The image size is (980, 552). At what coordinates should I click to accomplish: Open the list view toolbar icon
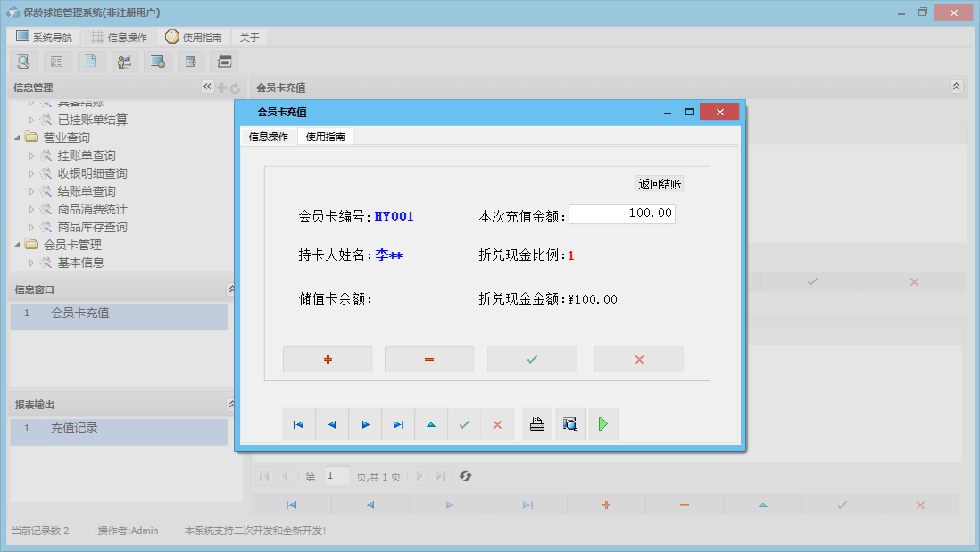57,61
